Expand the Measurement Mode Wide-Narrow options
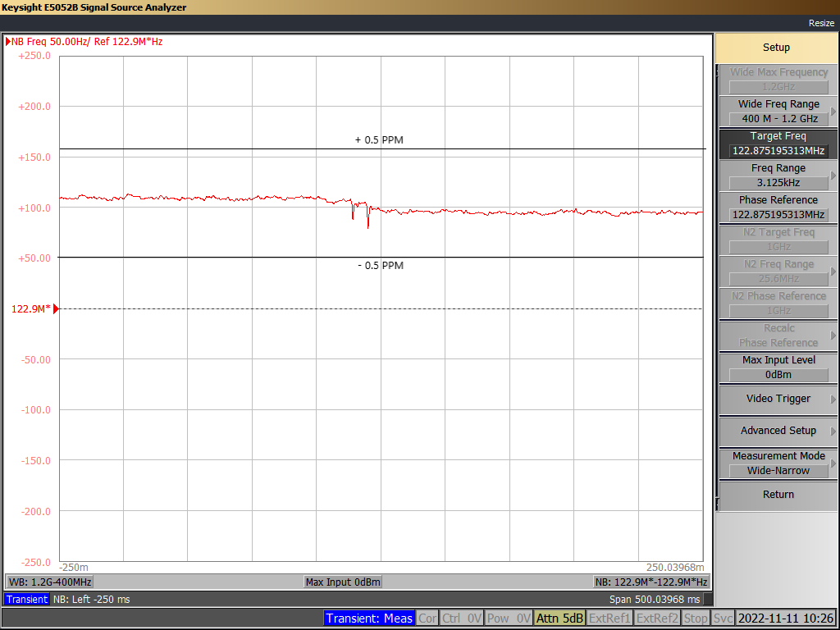840x630 pixels. pos(777,463)
